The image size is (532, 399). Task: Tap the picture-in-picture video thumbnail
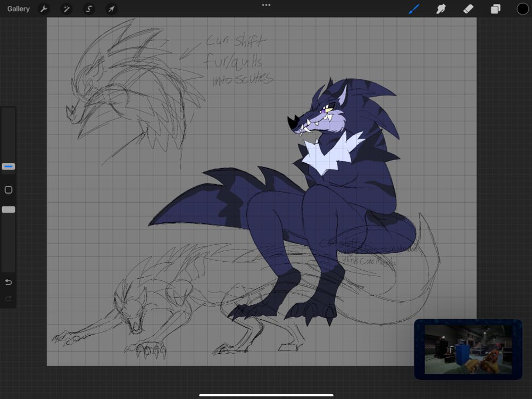[468, 349]
